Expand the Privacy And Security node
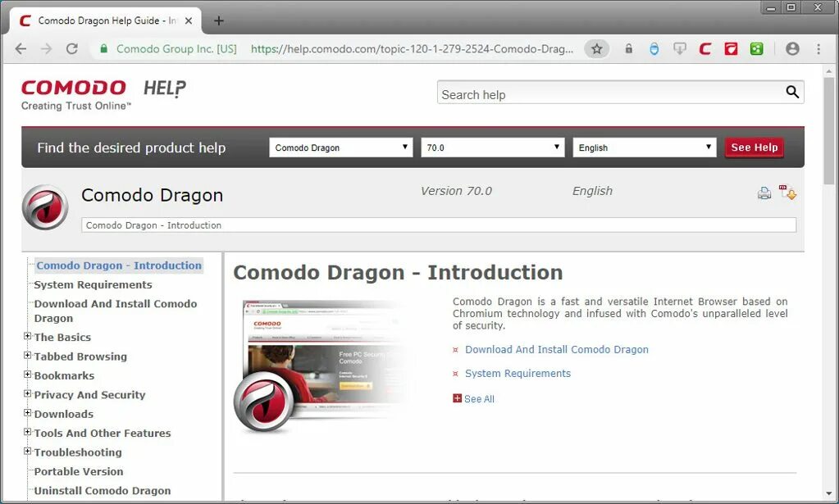This screenshot has width=839, height=504. click(x=27, y=394)
